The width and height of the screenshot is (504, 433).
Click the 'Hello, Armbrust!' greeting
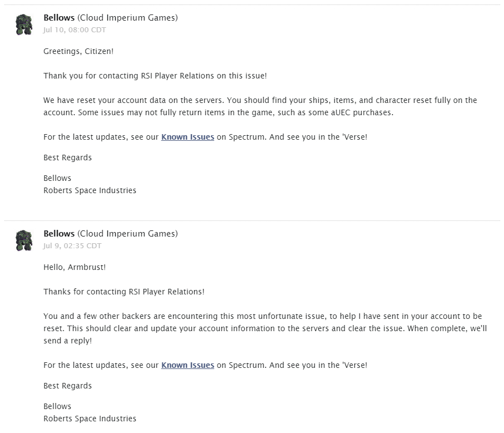pyautogui.click(x=75, y=267)
